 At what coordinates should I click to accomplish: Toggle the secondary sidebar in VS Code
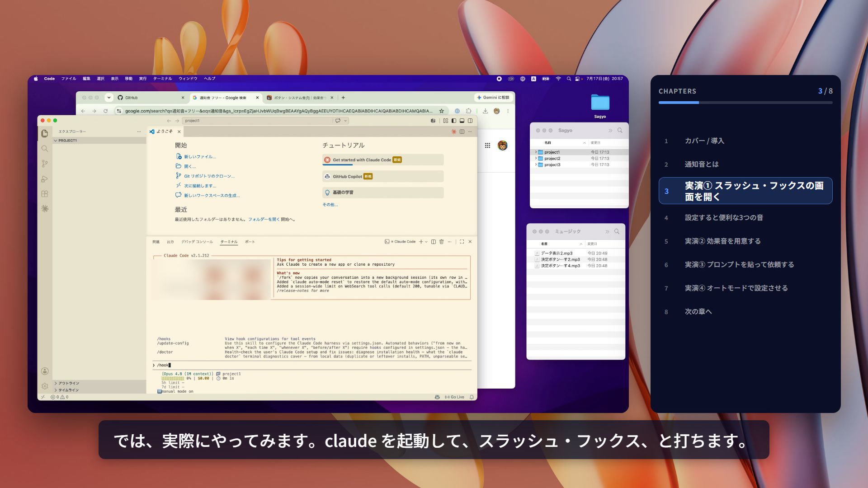click(x=470, y=121)
